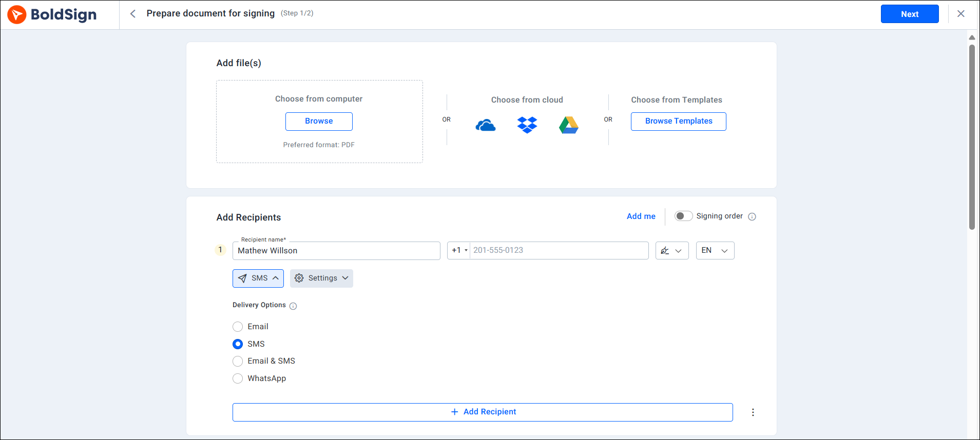Image resolution: width=980 pixels, height=440 pixels.
Task: Open the three-dot more options menu
Action: click(x=753, y=412)
